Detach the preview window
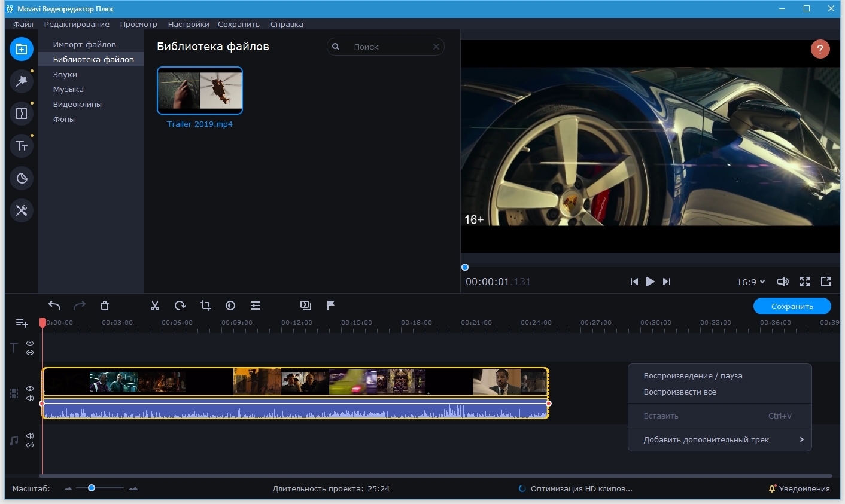 (x=826, y=282)
